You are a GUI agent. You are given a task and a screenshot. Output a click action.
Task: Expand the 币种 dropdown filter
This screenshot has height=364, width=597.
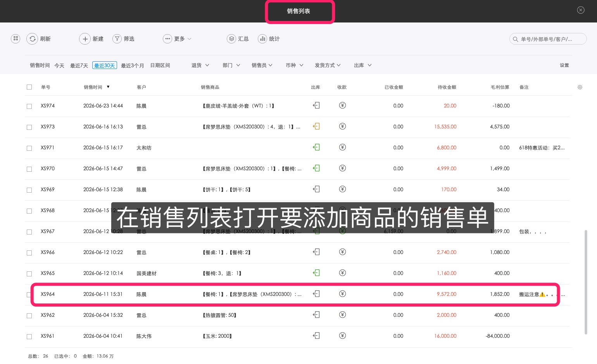295,66
